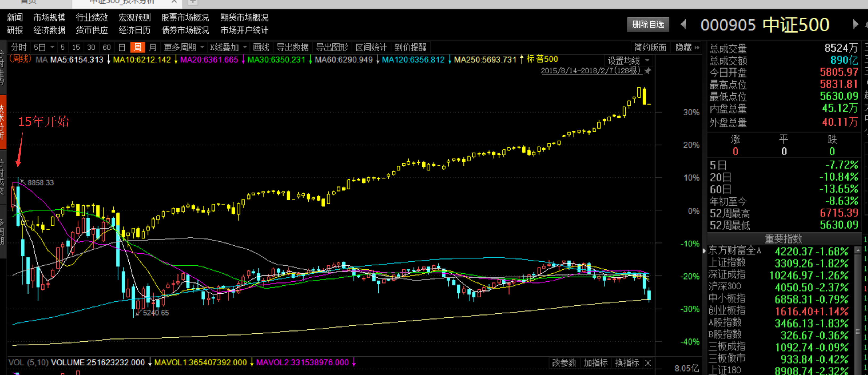The width and height of the screenshot is (868, 375).
Task: Click the important indices scrollbar up arrow
Action: click(x=858, y=250)
